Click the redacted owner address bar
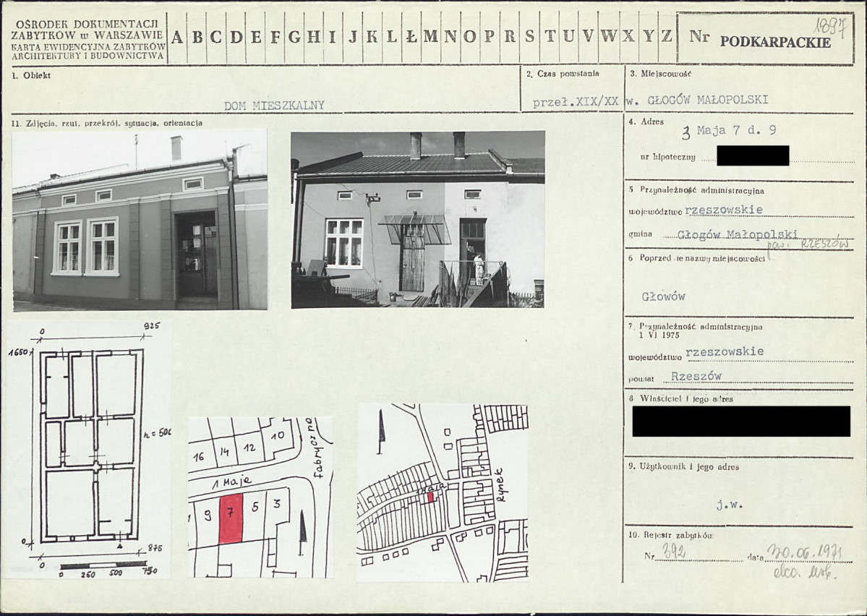 pos(741,422)
